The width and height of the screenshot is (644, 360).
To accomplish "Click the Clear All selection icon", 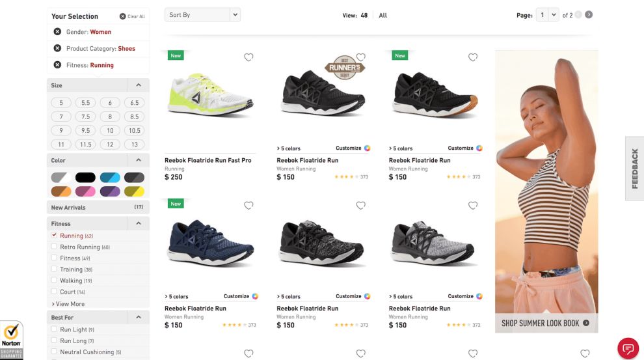I will pyautogui.click(x=122, y=16).
